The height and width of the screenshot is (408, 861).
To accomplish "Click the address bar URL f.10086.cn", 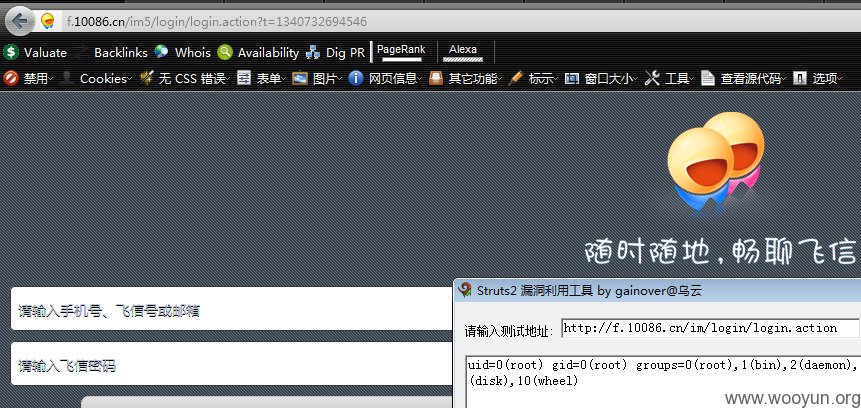I will [217, 22].
